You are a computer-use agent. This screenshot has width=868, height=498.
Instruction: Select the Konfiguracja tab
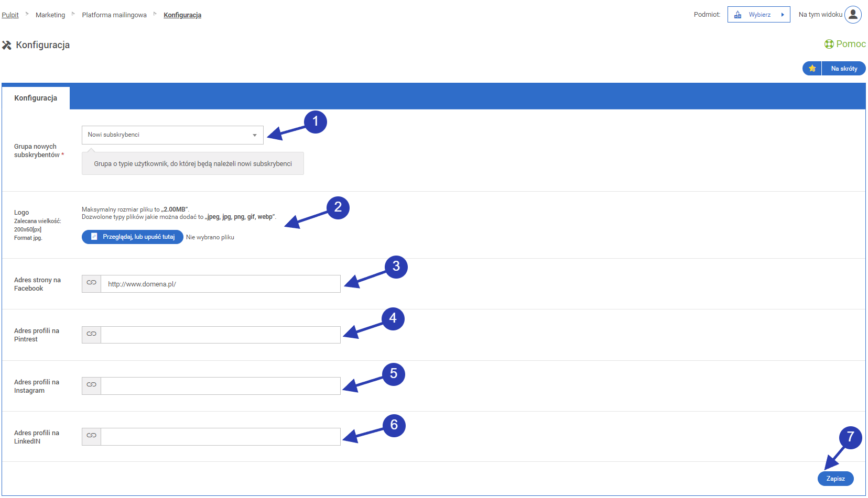[x=36, y=98]
